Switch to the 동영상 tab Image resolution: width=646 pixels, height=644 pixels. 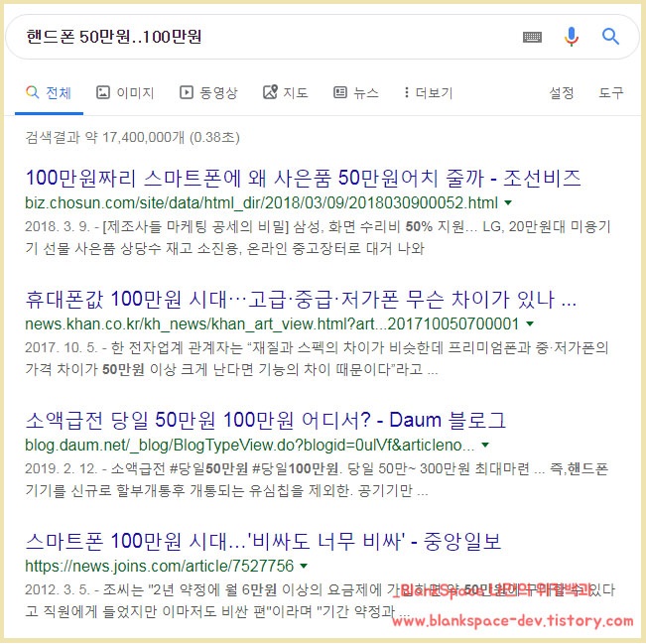click(x=208, y=92)
